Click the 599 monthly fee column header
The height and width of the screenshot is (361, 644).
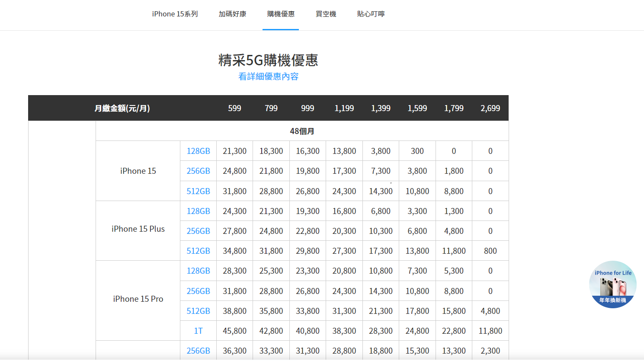[234, 108]
